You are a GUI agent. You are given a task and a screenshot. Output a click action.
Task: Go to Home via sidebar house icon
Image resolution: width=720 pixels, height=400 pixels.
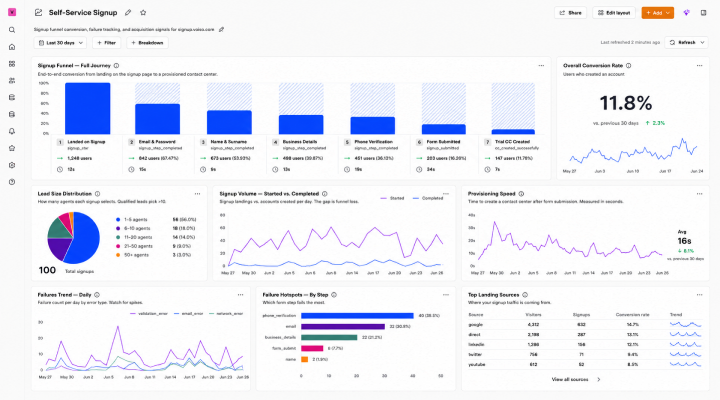[12, 47]
